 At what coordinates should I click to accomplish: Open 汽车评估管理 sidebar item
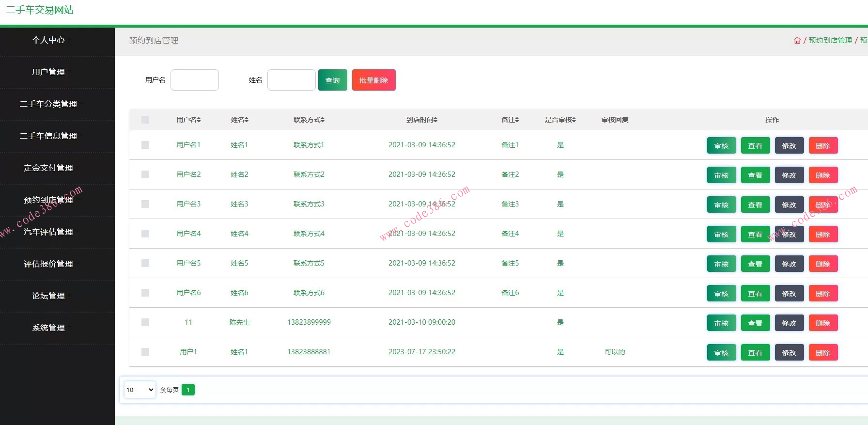coord(48,232)
